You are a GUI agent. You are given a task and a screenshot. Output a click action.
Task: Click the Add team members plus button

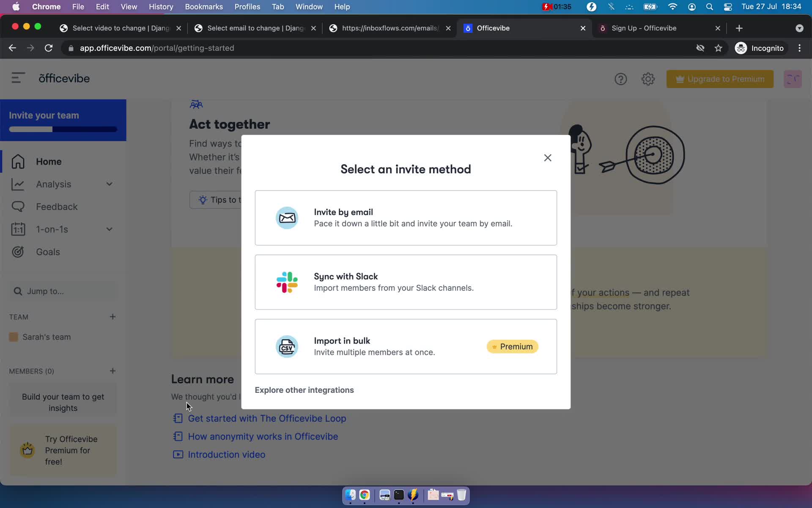click(112, 370)
